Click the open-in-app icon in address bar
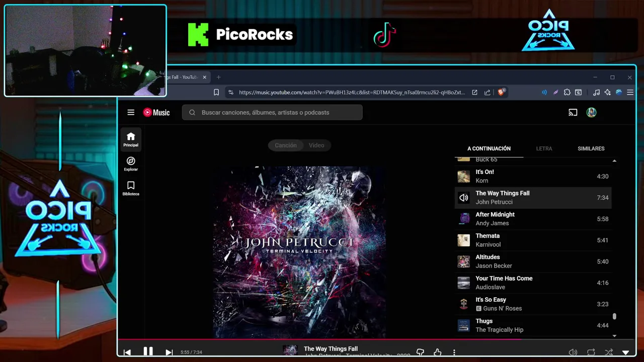 (x=474, y=92)
